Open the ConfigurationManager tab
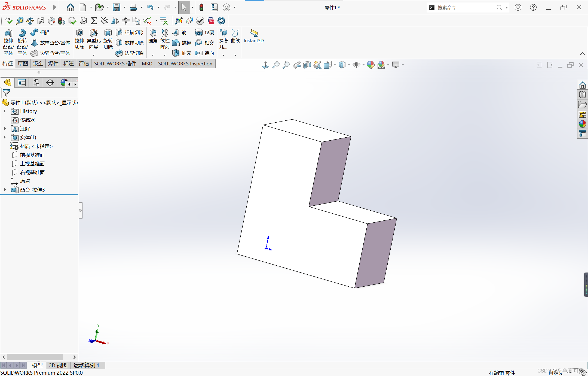The height and width of the screenshot is (376, 588). [36, 83]
